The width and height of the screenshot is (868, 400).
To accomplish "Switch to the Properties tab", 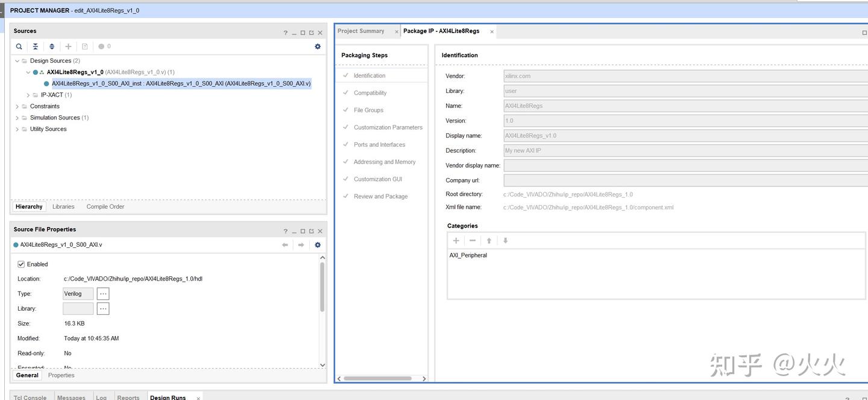I will 61,375.
